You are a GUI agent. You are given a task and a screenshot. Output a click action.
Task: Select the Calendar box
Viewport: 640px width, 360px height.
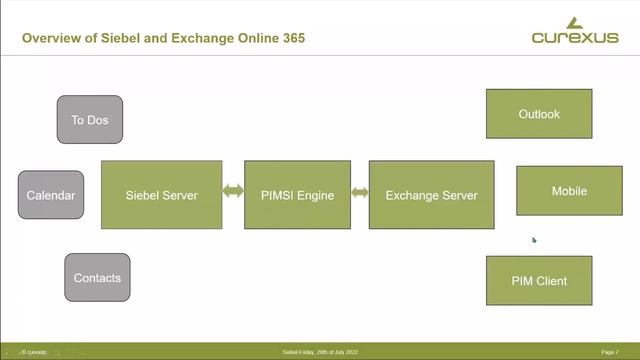(x=51, y=195)
